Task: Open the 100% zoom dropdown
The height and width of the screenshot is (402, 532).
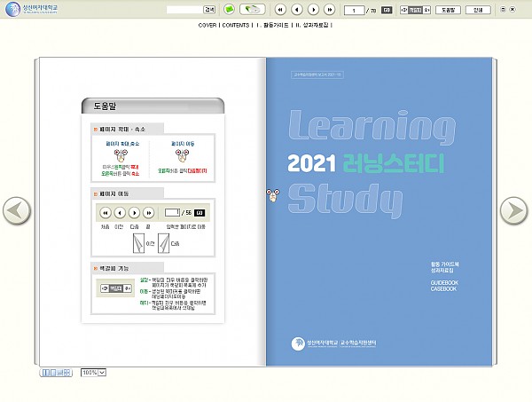Action: pos(94,373)
